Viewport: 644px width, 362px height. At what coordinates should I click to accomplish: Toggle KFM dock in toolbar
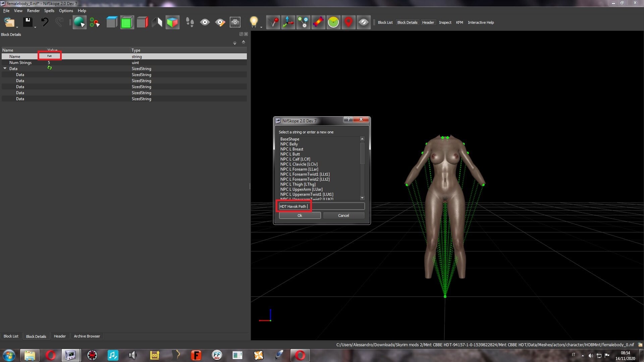460,22
